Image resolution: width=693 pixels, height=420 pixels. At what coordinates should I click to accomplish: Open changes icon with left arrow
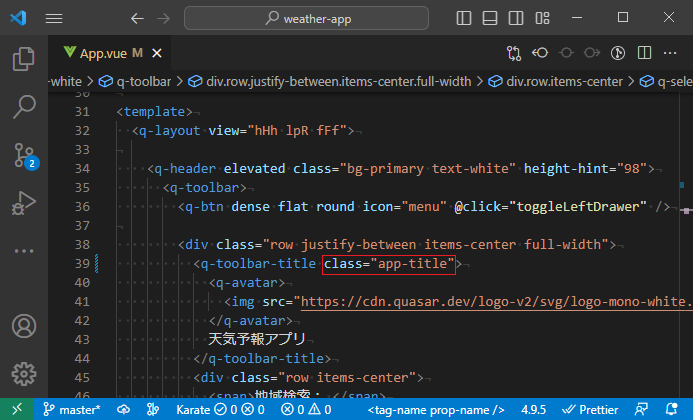540,53
